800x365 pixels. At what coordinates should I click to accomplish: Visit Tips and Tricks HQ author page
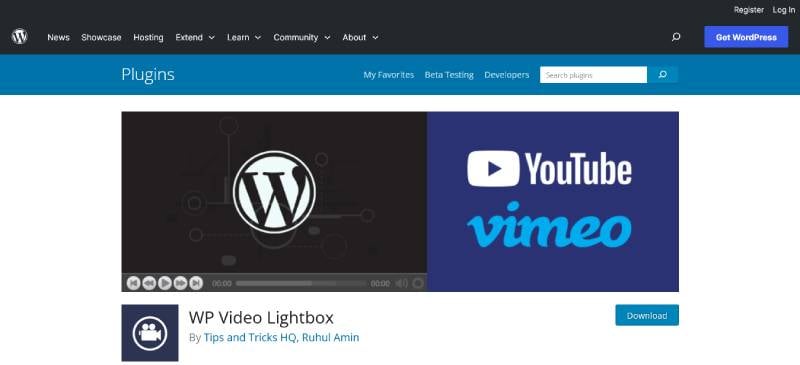pos(251,337)
